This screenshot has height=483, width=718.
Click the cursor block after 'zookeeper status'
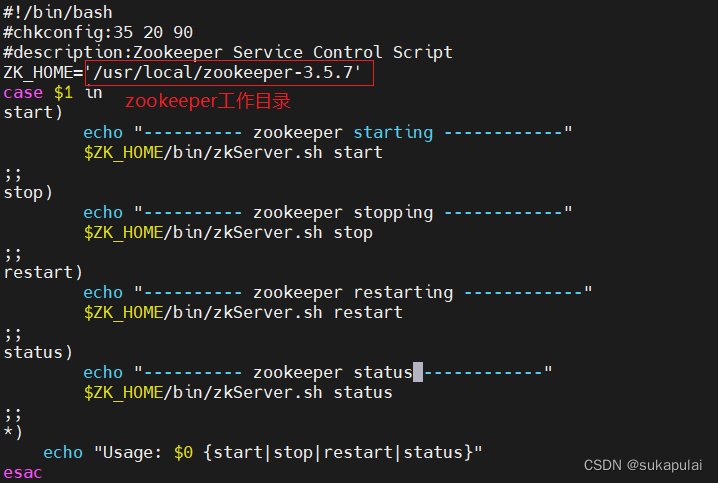pos(418,372)
